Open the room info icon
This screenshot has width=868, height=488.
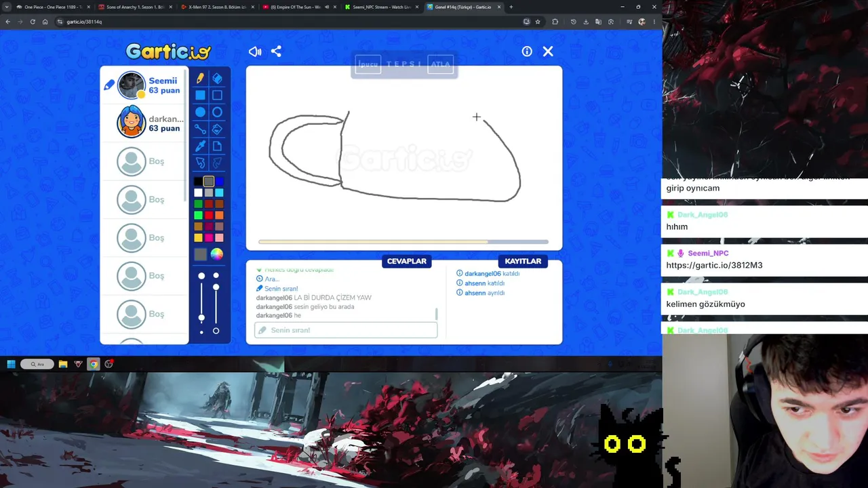click(x=527, y=52)
